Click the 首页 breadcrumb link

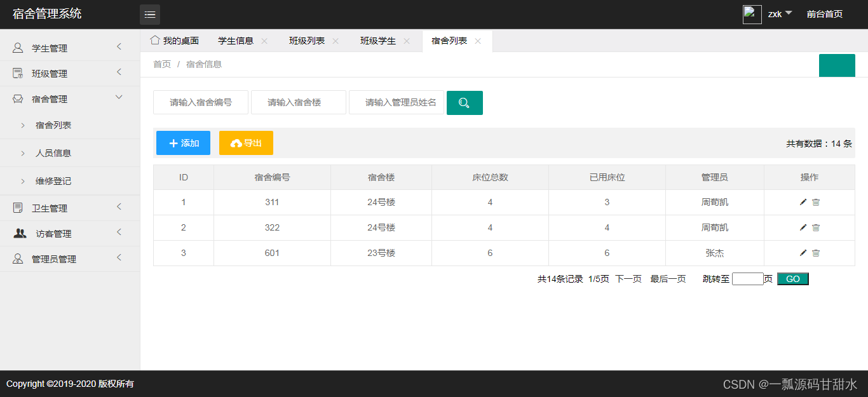click(162, 64)
